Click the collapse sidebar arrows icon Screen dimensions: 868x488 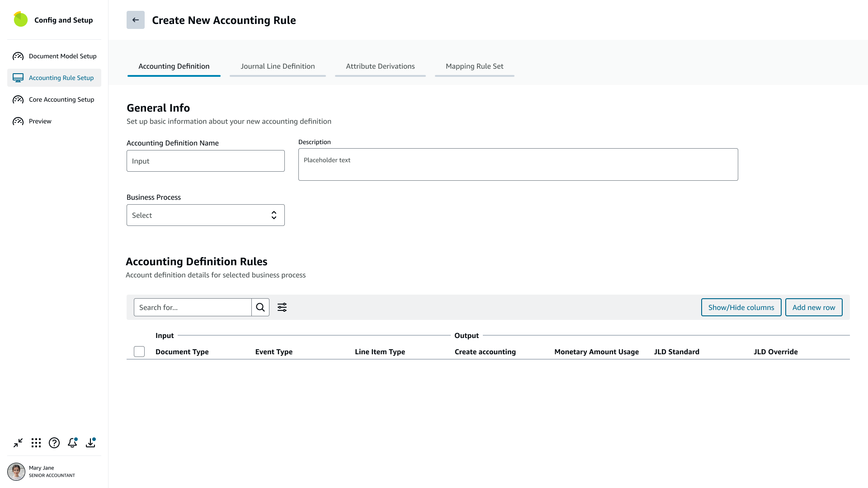(x=18, y=443)
